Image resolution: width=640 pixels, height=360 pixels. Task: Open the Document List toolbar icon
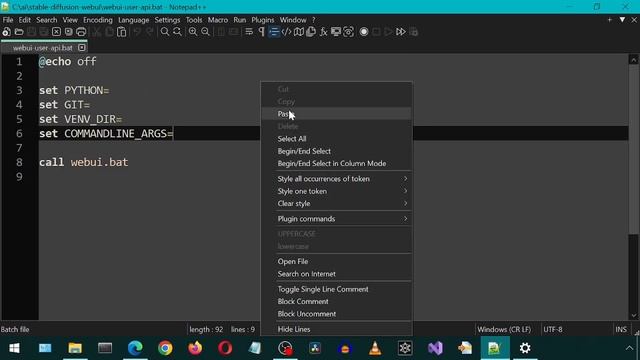point(311,32)
